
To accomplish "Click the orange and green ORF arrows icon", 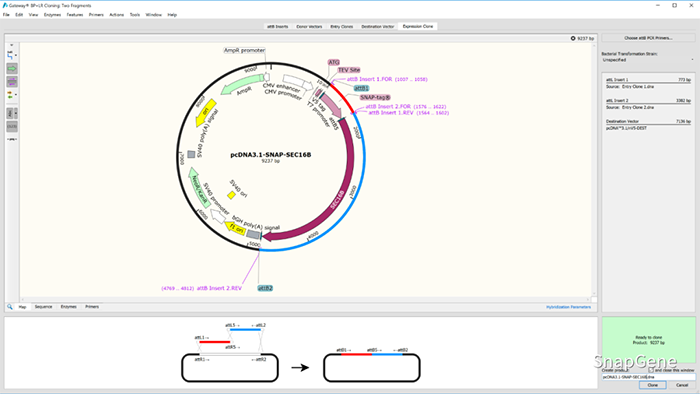I will (x=10, y=95).
